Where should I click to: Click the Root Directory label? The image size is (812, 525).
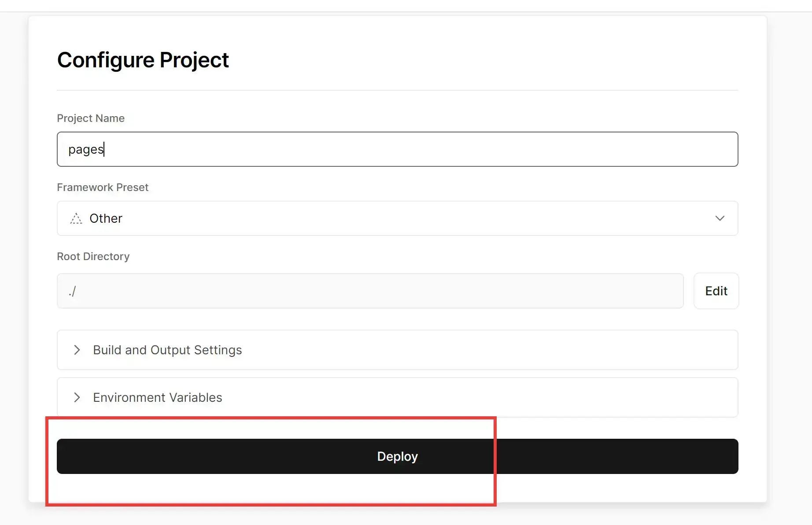pos(93,257)
